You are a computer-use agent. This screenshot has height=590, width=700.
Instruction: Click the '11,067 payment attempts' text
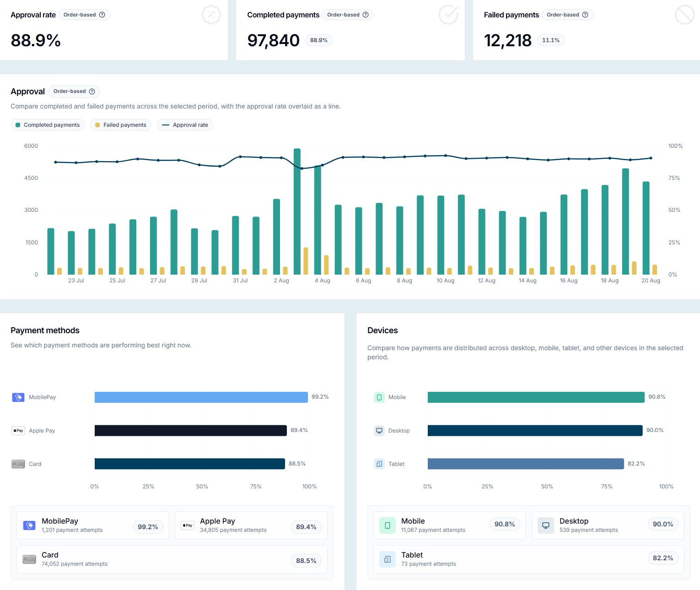tap(433, 530)
